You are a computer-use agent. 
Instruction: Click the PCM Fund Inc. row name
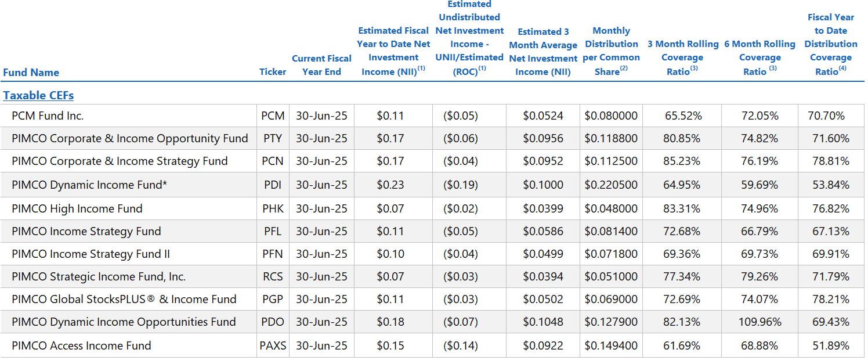coord(48,116)
